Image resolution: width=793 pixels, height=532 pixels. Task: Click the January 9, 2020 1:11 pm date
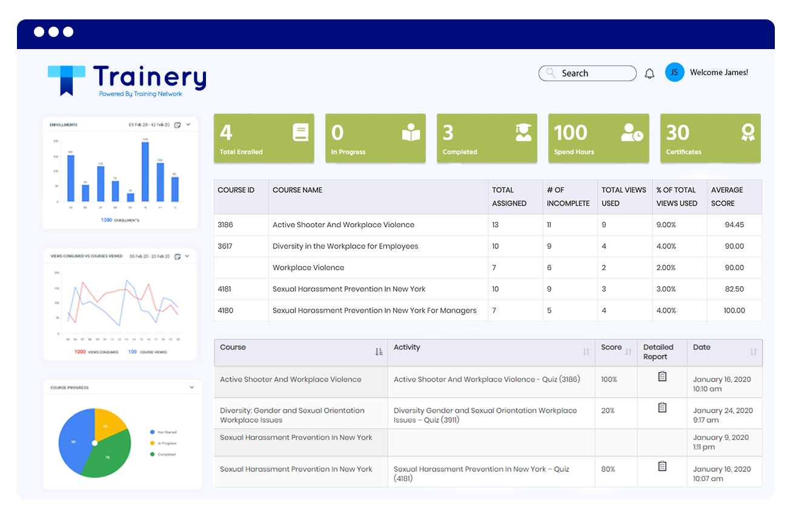(721, 442)
